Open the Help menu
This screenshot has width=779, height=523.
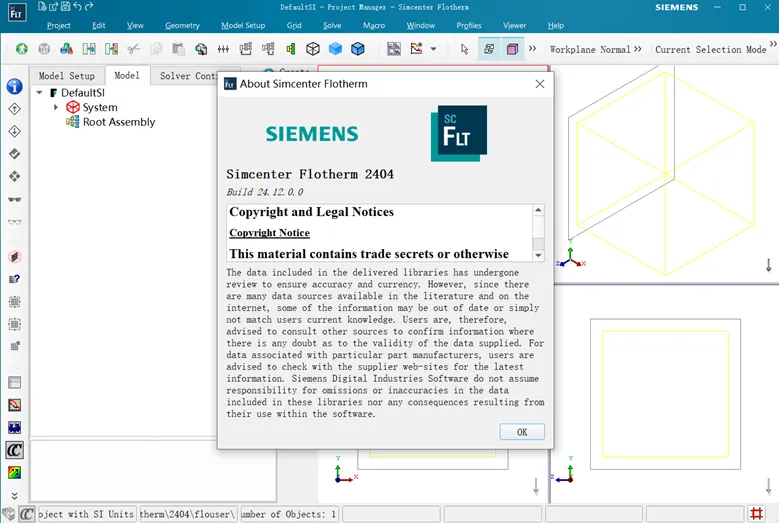555,25
